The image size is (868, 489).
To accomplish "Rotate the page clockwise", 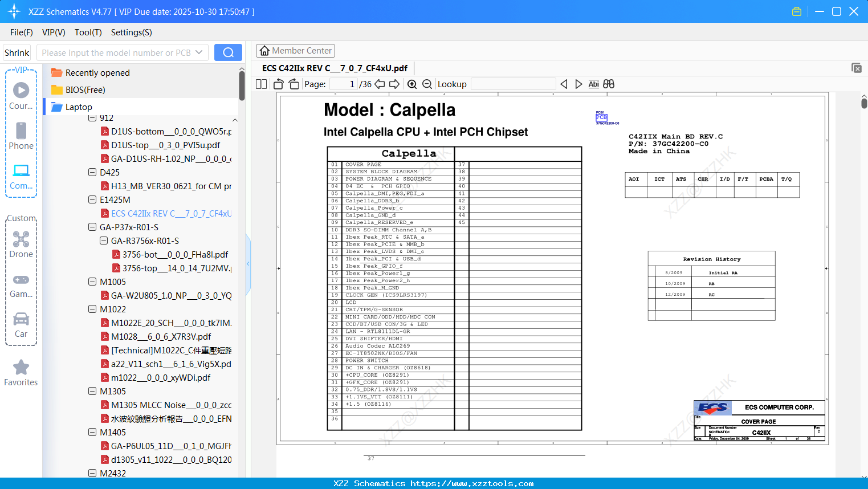I will [x=294, y=84].
